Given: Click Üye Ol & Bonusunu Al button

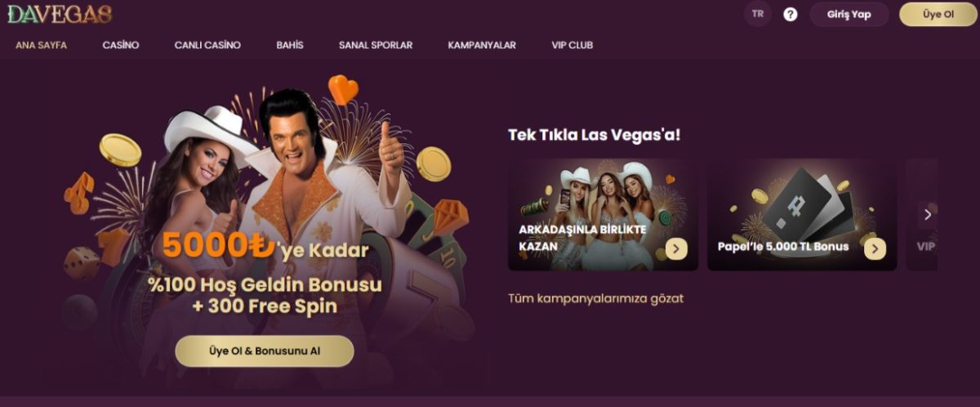Looking at the screenshot, I should click(x=265, y=351).
